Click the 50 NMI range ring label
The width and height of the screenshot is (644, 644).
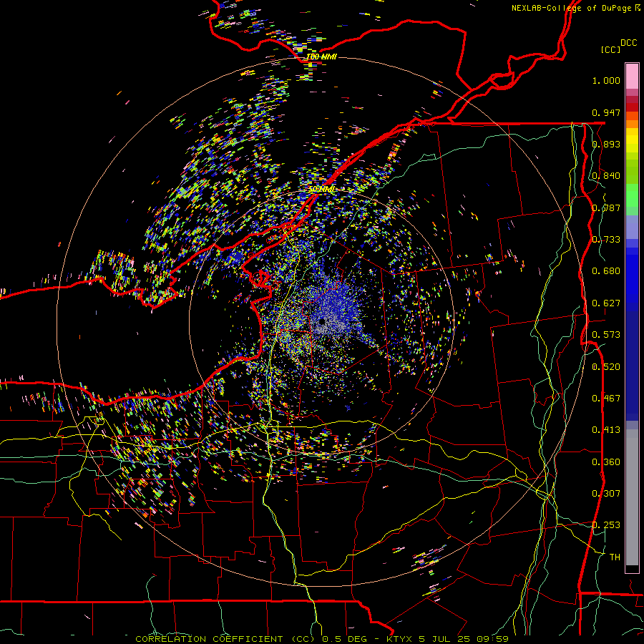(x=321, y=190)
